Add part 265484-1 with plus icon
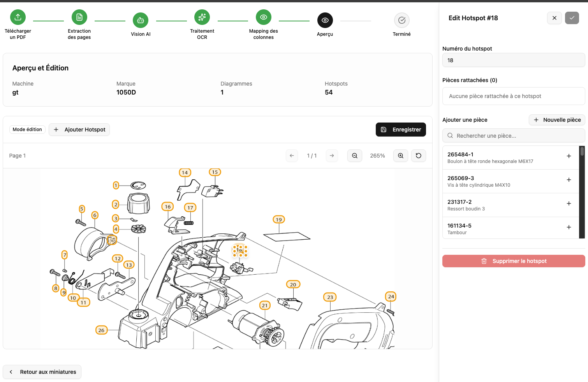 (x=569, y=156)
